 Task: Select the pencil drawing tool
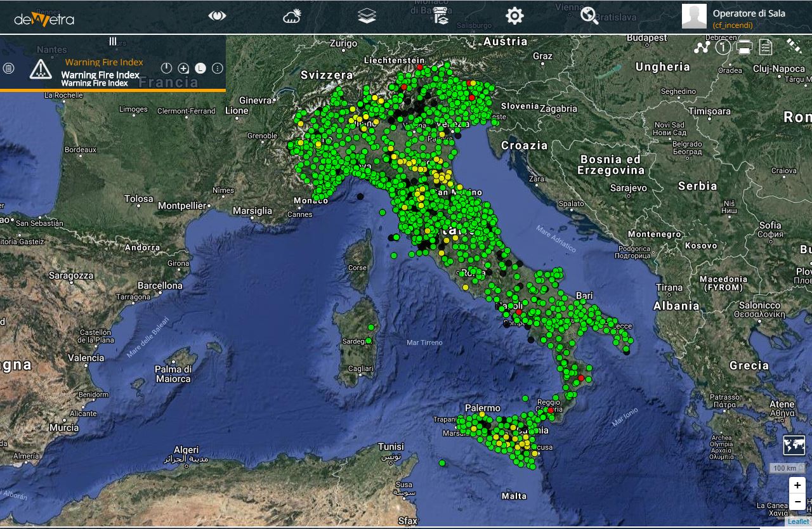point(794,45)
